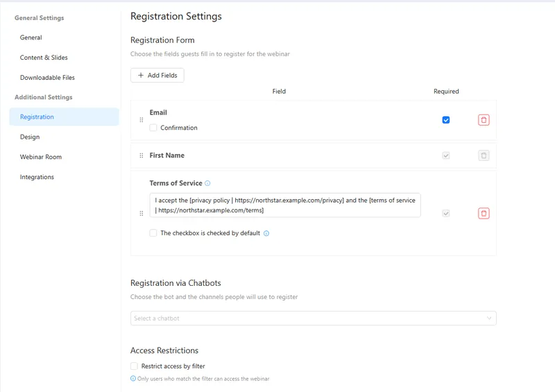Open info icon beside checked by default option
The height and width of the screenshot is (392, 555).
pyautogui.click(x=266, y=233)
